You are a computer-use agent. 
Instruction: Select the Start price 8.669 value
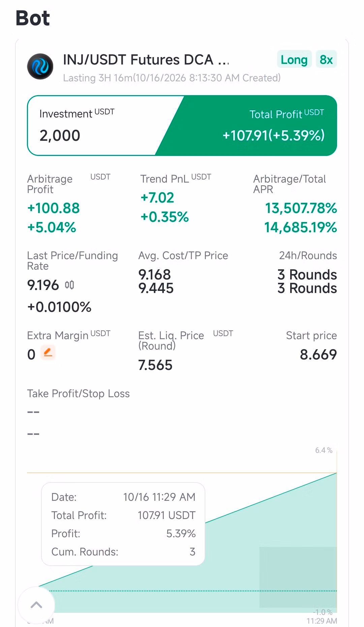[318, 354]
